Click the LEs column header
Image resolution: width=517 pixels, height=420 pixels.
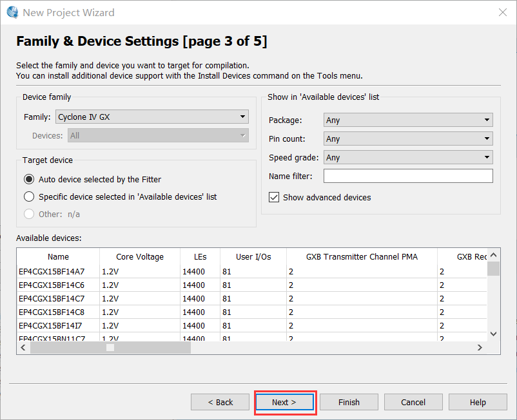tap(200, 256)
